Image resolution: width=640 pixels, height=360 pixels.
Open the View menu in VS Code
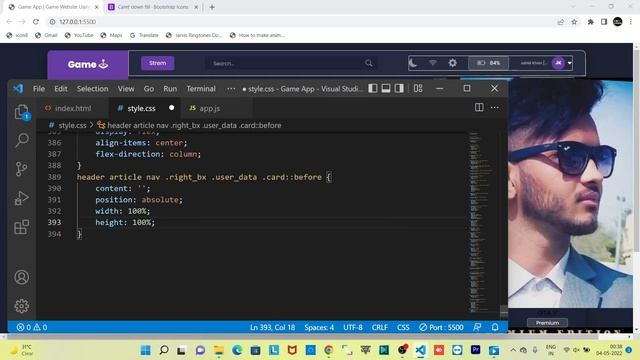[126, 89]
